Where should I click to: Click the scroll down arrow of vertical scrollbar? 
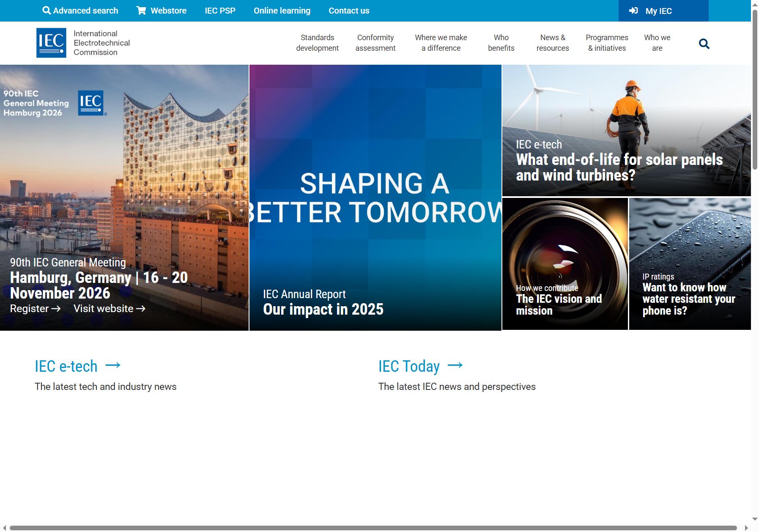click(x=755, y=519)
